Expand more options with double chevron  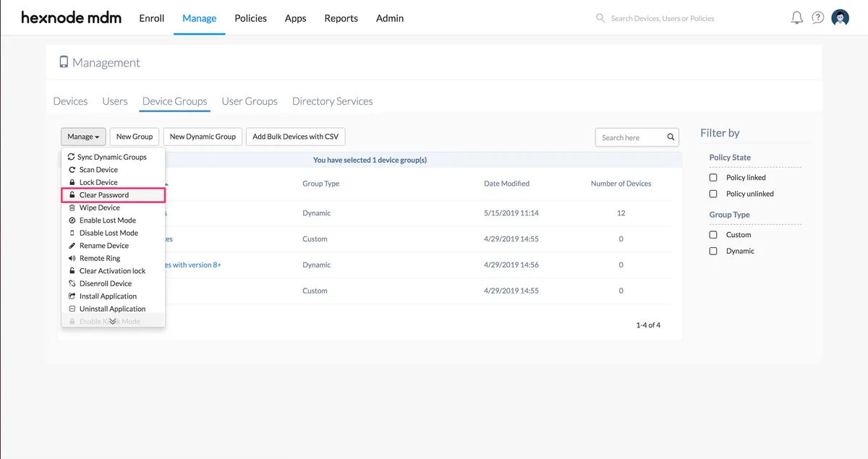click(x=112, y=322)
